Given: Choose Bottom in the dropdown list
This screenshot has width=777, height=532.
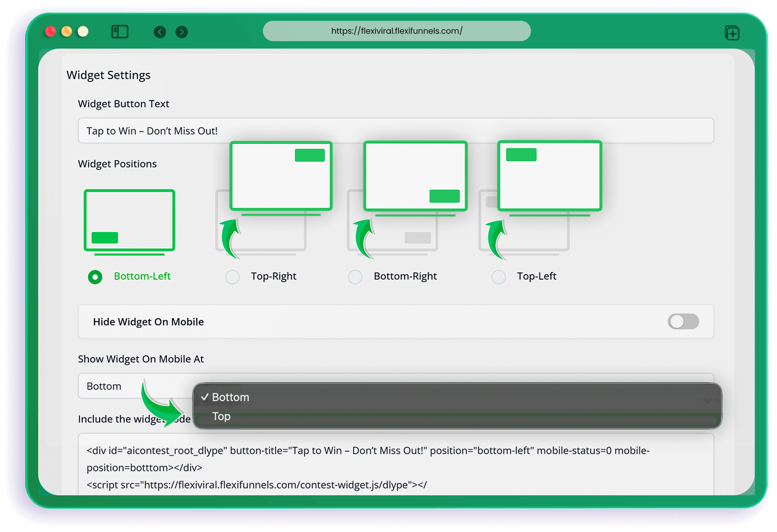Looking at the screenshot, I should click(x=231, y=397).
